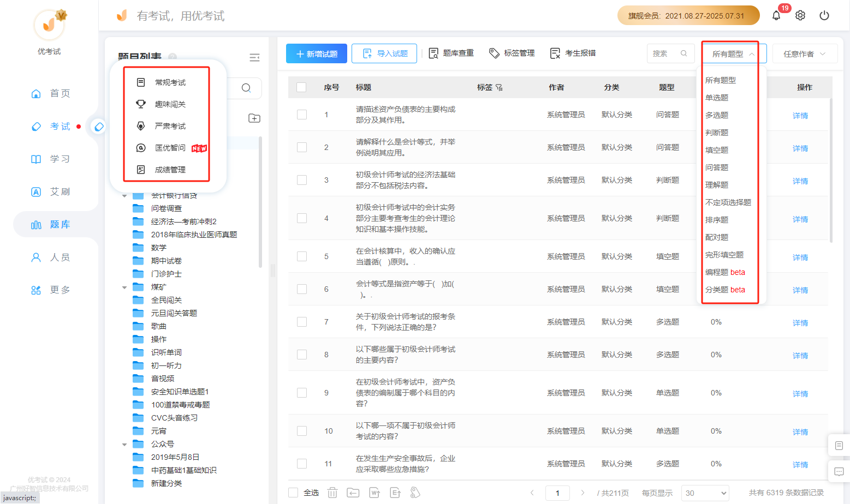Image resolution: width=850 pixels, height=504 pixels.
Task: Click the 优考试 logo avatar
Action: point(49,25)
